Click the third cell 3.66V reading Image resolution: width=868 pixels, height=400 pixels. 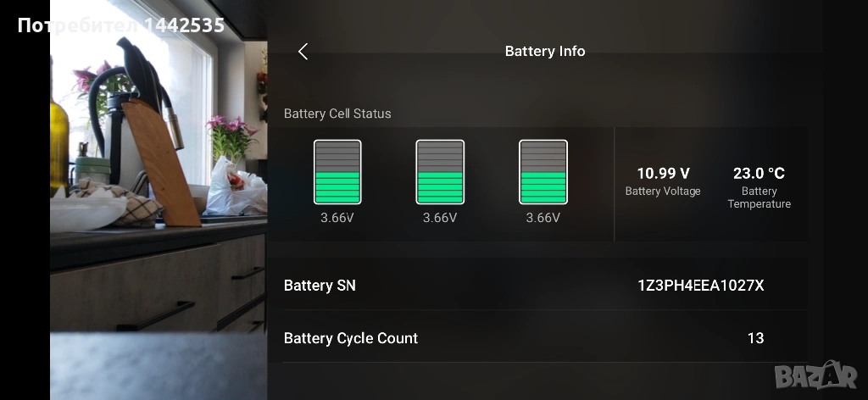[543, 218]
